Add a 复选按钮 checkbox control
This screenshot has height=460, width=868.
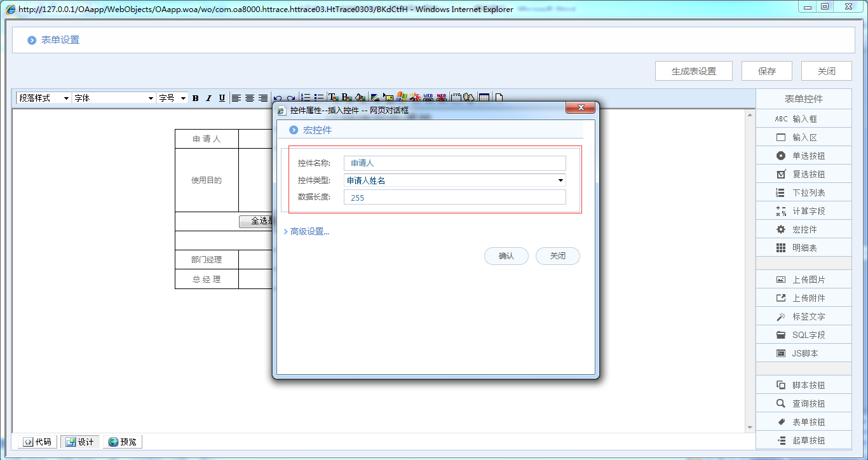point(803,174)
